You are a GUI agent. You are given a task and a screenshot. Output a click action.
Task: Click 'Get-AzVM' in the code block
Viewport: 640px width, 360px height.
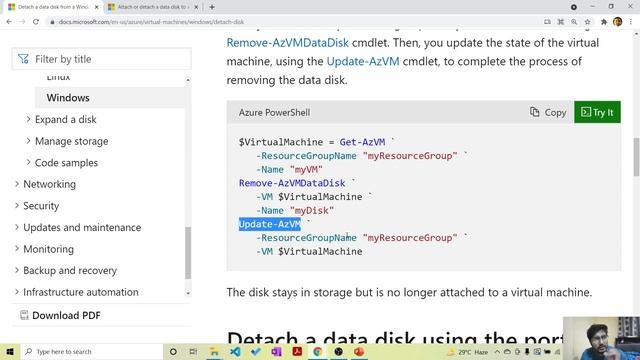tap(362, 142)
